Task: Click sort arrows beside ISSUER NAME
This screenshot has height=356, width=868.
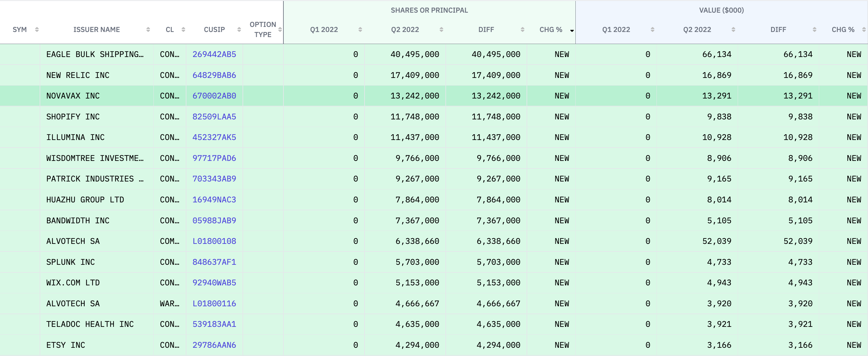Action: (x=148, y=30)
